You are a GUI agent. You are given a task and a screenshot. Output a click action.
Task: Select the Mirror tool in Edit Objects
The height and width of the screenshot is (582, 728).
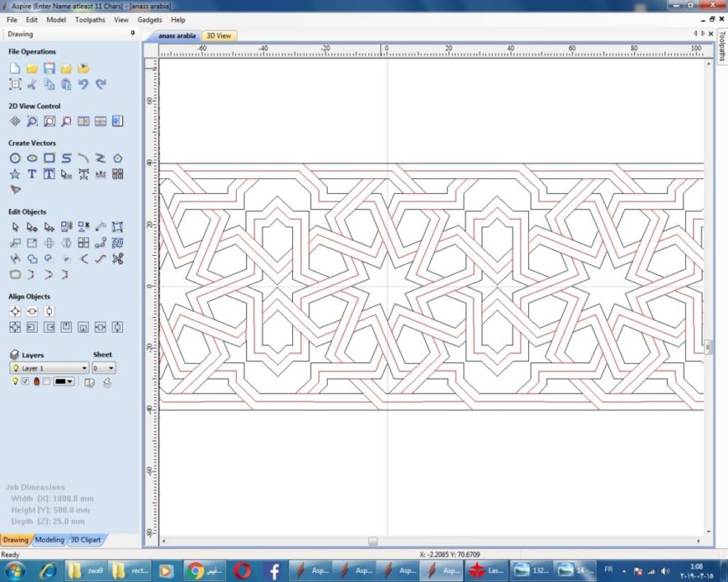66,243
